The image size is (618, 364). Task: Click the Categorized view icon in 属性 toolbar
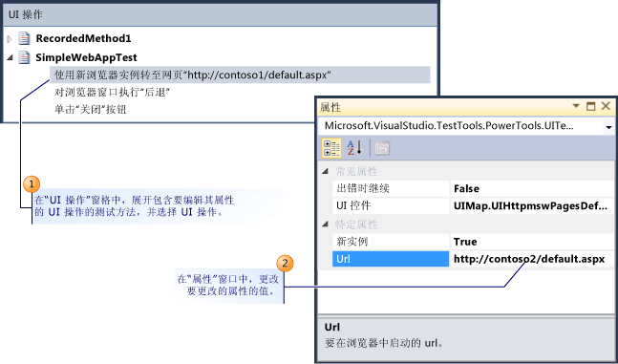point(331,148)
